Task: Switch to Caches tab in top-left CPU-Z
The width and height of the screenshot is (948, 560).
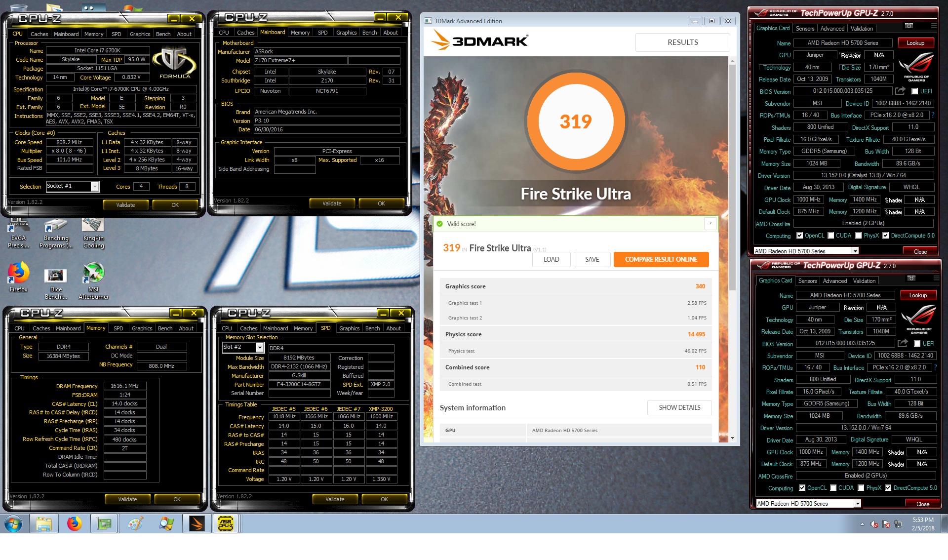Action: [39, 34]
